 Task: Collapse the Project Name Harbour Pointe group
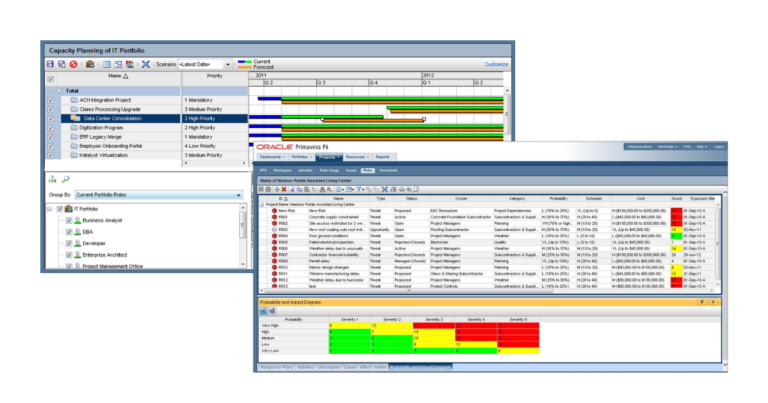262,205
